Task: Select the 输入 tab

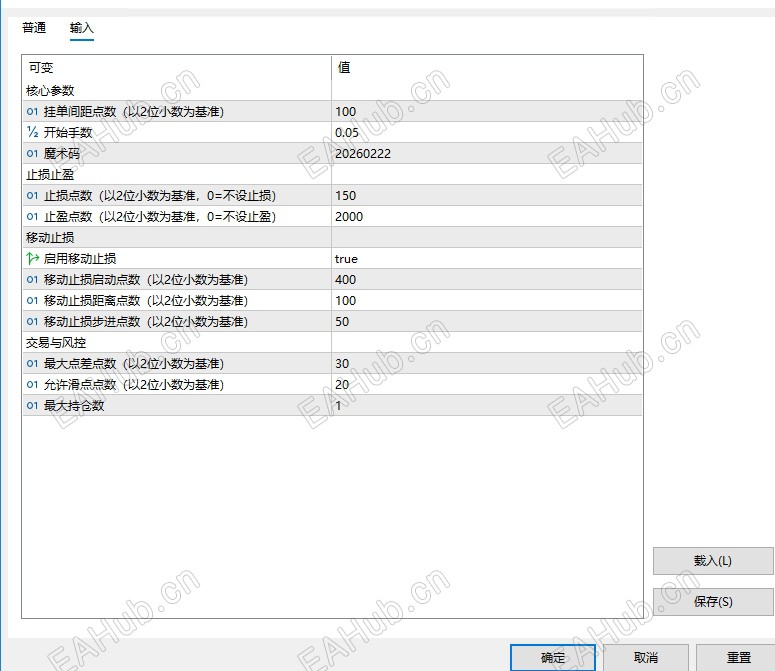Action: [x=82, y=28]
